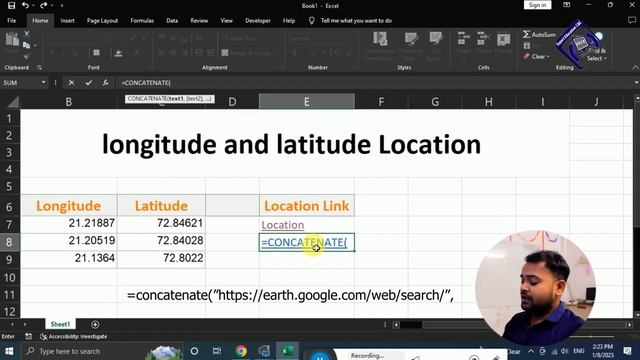
Task: Open the Redo history dropdown arrow
Action: coord(51,6)
